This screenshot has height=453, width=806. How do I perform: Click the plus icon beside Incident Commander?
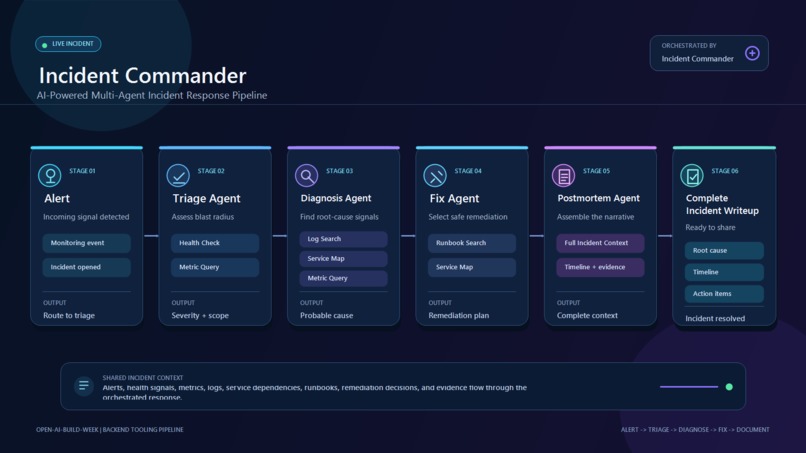(x=753, y=53)
